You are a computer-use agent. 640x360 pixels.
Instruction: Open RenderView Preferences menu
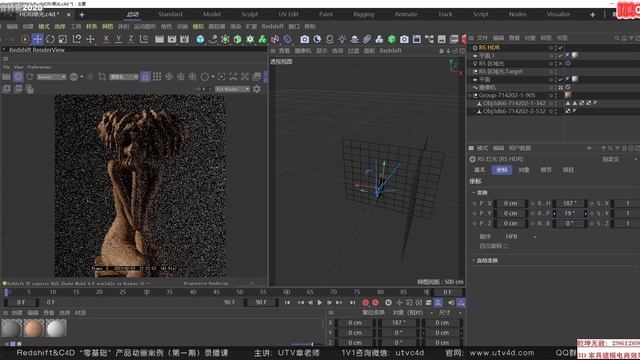click(x=39, y=67)
